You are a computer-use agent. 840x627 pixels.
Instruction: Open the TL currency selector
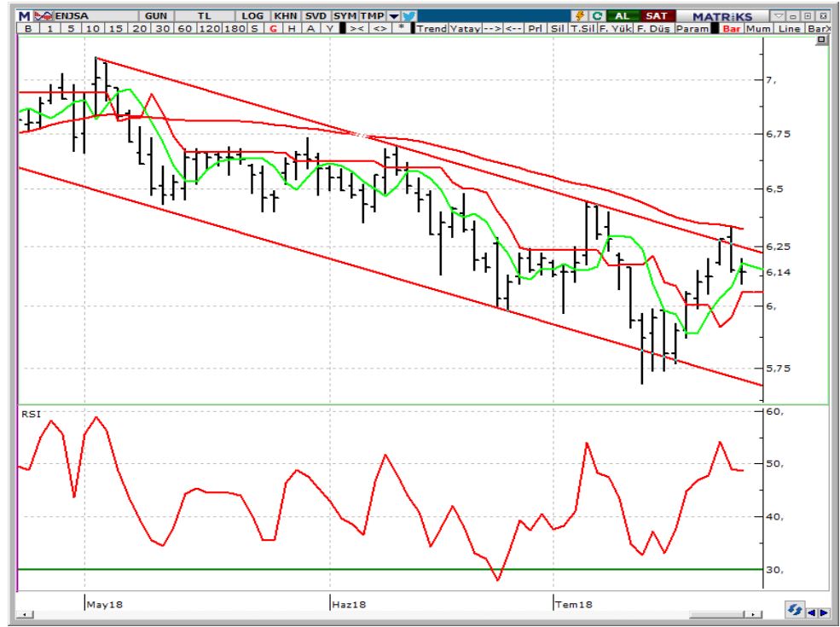tap(204, 16)
